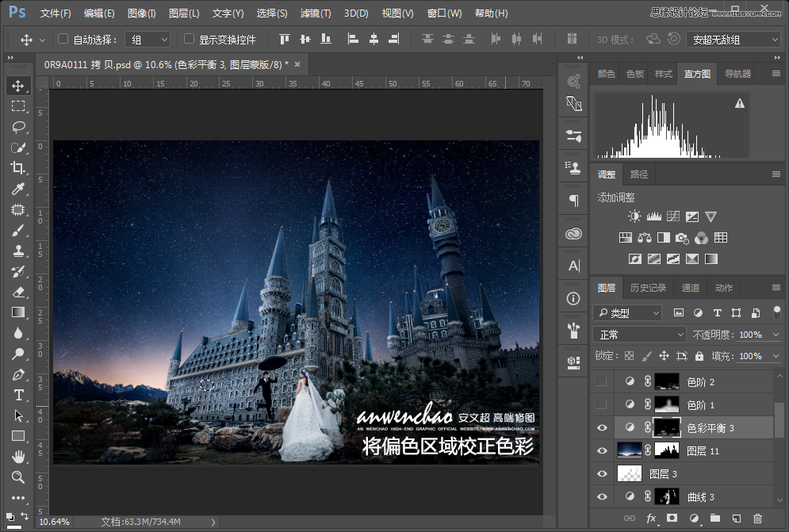This screenshot has width=789, height=532.
Task: Expand the 填充 fill dropdown arrow
Action: point(776,356)
